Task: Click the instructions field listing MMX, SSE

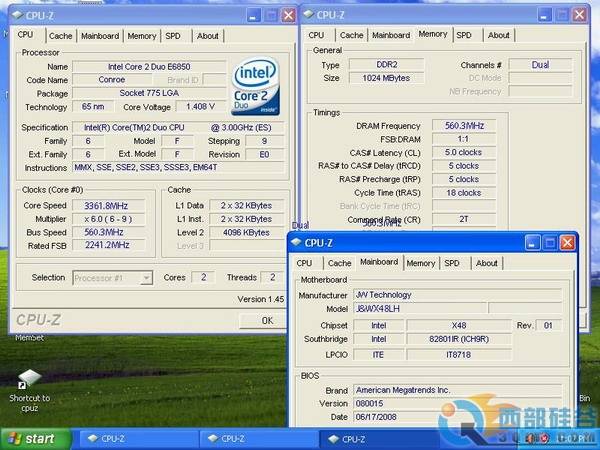Action: 178,168
